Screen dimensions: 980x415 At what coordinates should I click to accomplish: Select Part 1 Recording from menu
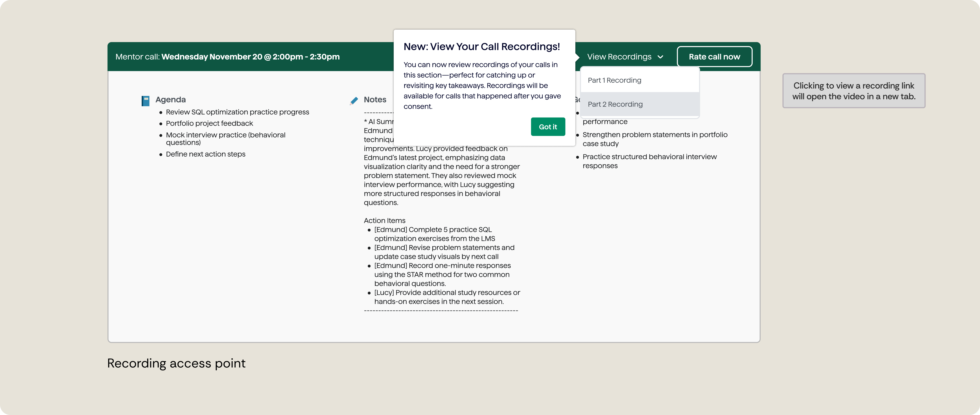pyautogui.click(x=640, y=80)
